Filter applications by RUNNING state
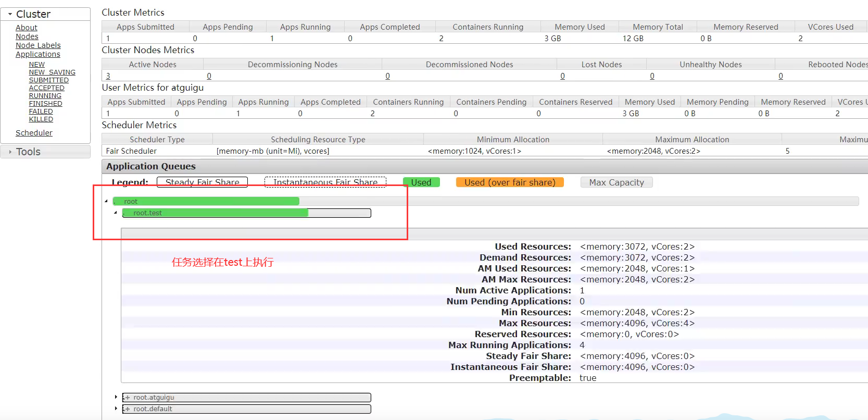 pyautogui.click(x=45, y=96)
